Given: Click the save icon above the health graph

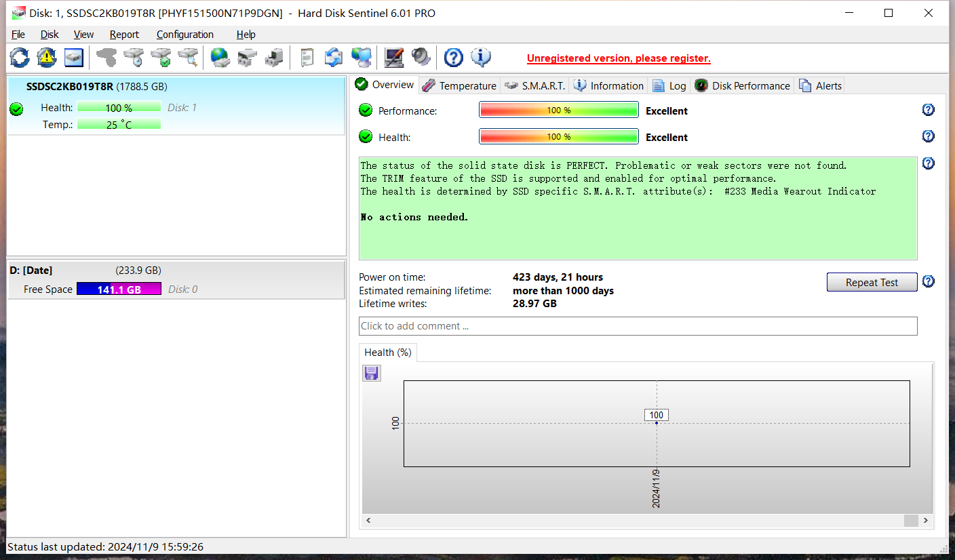Looking at the screenshot, I should pyautogui.click(x=371, y=373).
